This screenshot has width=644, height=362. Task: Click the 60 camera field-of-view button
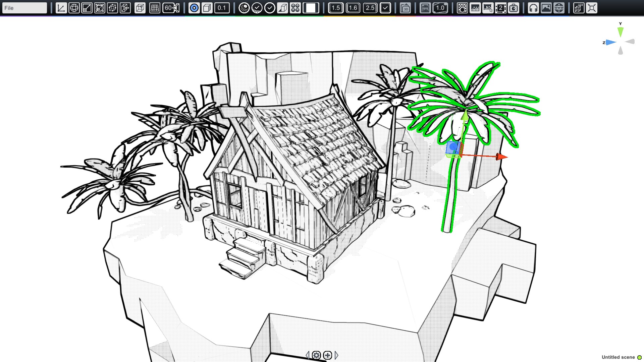(171, 8)
